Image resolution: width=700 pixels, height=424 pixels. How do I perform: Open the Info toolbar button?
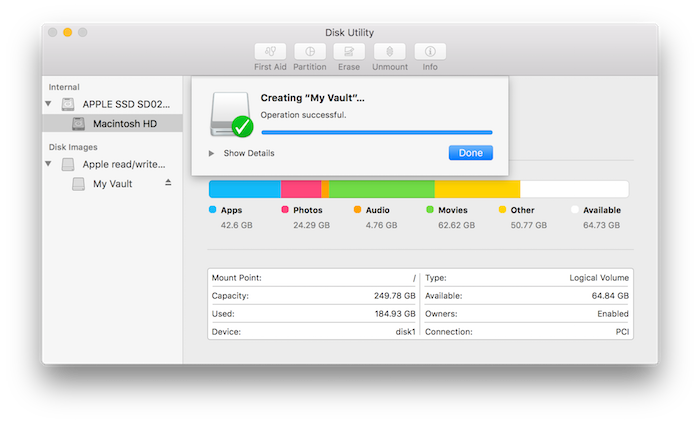pyautogui.click(x=430, y=52)
